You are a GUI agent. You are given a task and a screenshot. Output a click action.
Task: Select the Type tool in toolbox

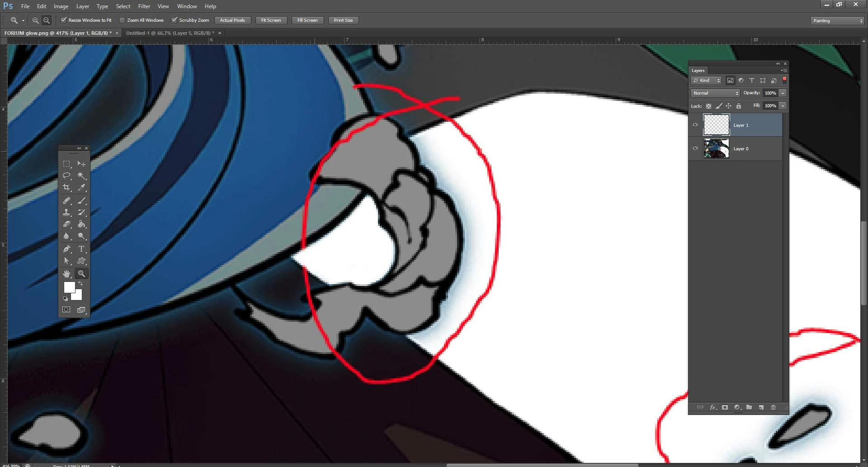[81, 249]
